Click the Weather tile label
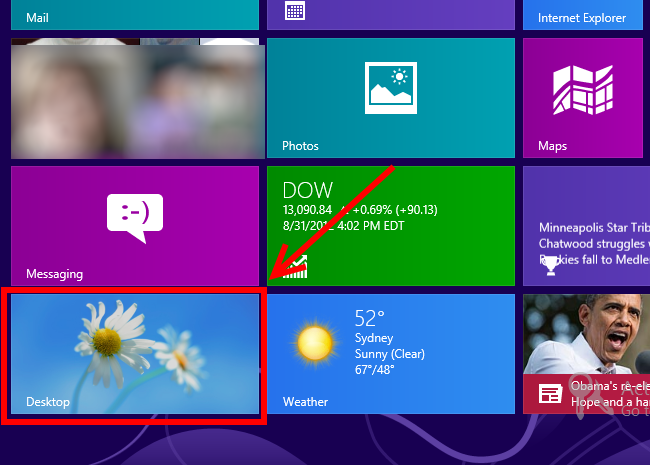Image resolution: width=650 pixels, height=465 pixels. [305, 402]
